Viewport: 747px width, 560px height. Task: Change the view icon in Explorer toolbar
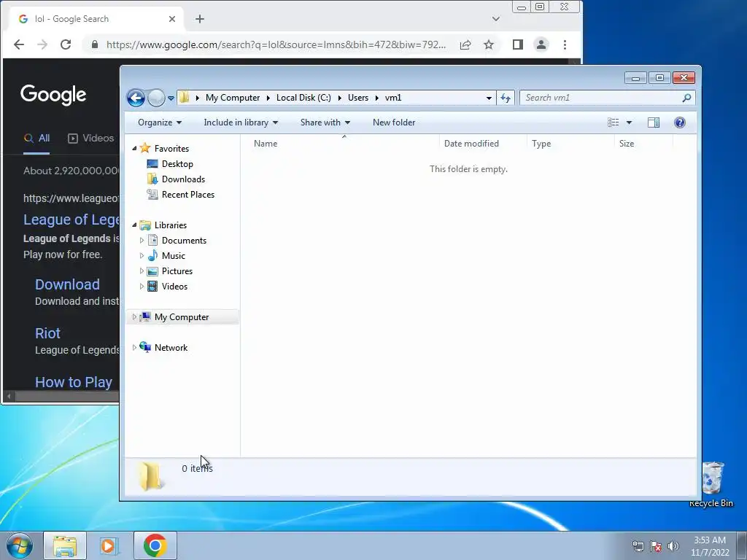[x=613, y=122]
